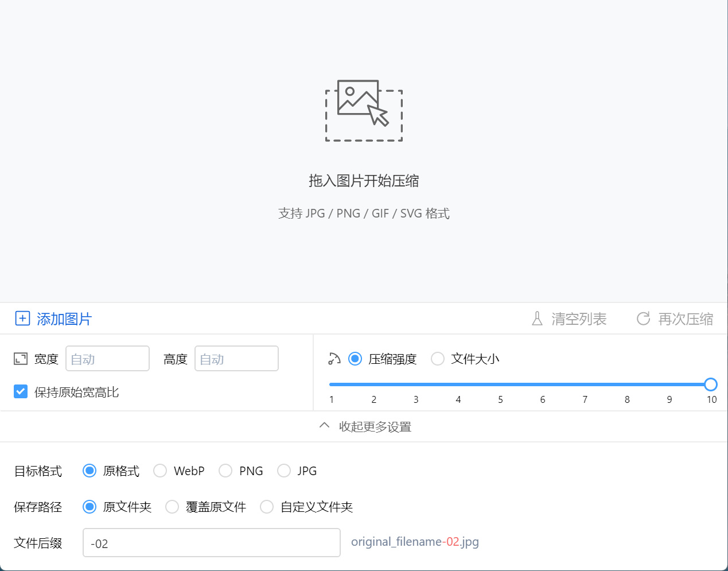Screen dimensions: 728x571
Task: Click the broom icon beside 清空列表
Action: point(537,318)
